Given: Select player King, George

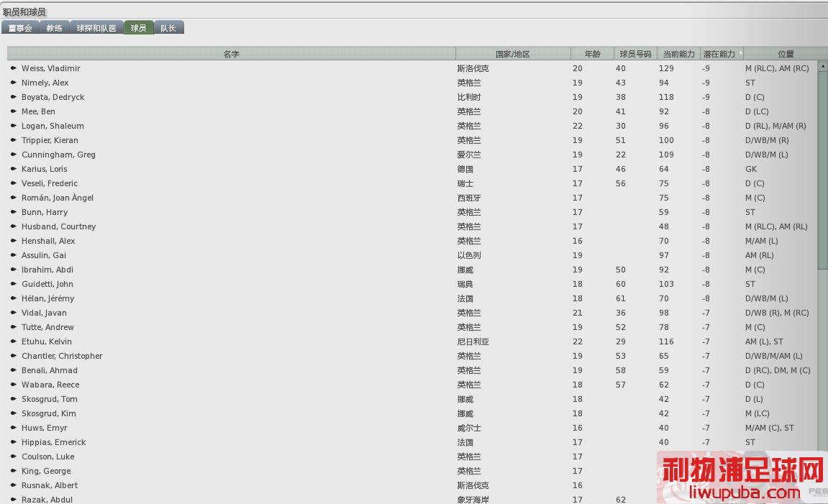Looking at the screenshot, I should (x=46, y=471).
